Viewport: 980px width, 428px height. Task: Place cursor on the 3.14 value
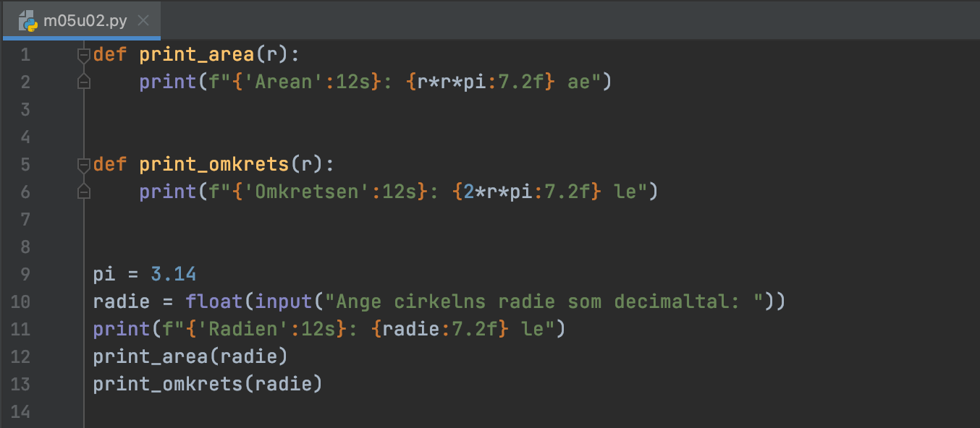[174, 275]
